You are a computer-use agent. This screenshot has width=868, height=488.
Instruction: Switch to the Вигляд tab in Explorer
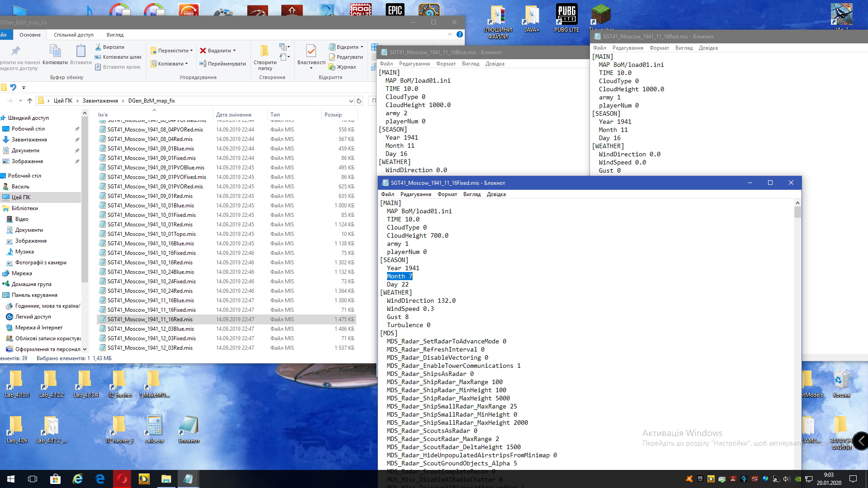(115, 35)
